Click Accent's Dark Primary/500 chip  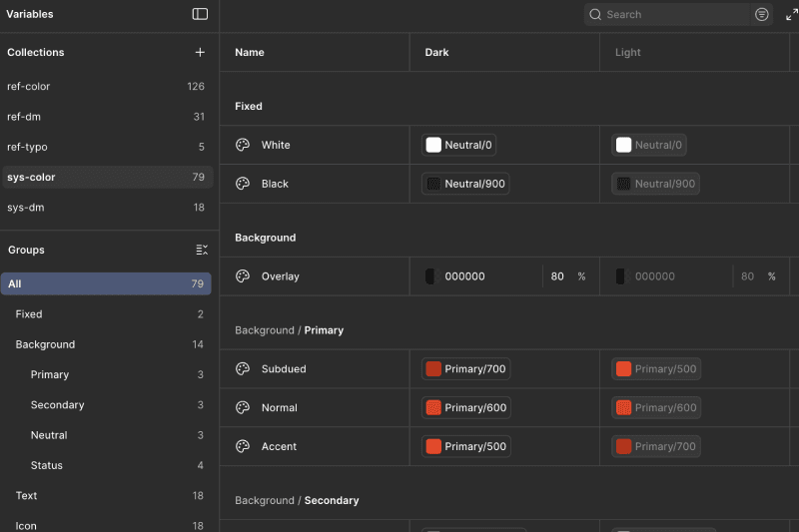(x=466, y=446)
